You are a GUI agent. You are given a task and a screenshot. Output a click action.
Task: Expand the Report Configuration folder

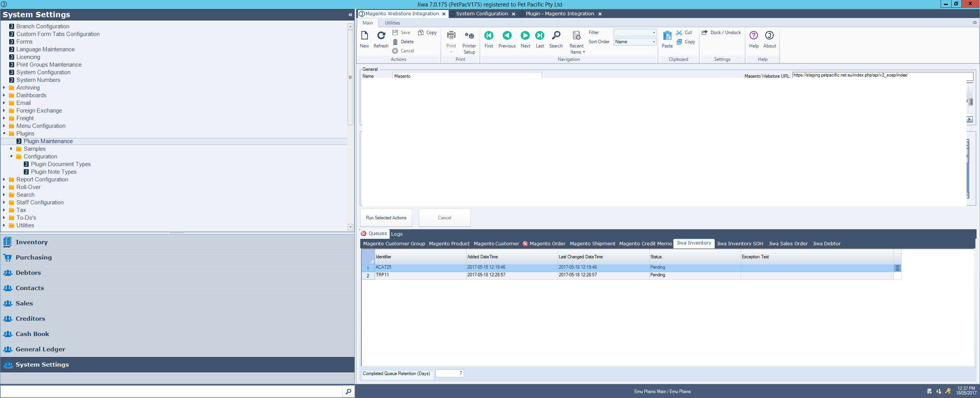coord(4,179)
